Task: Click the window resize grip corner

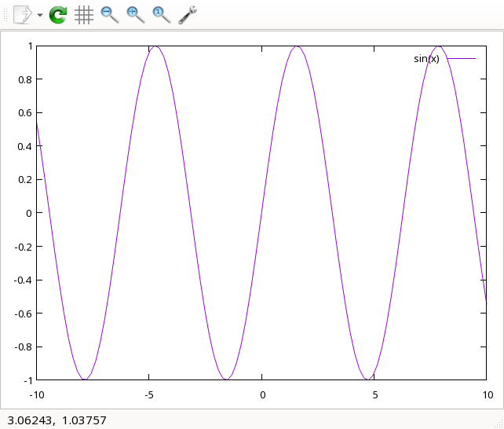Action: click(x=499, y=424)
